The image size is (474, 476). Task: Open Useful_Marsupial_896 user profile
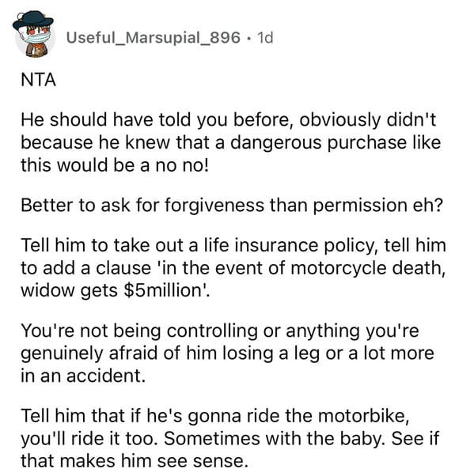pyautogui.click(x=154, y=38)
